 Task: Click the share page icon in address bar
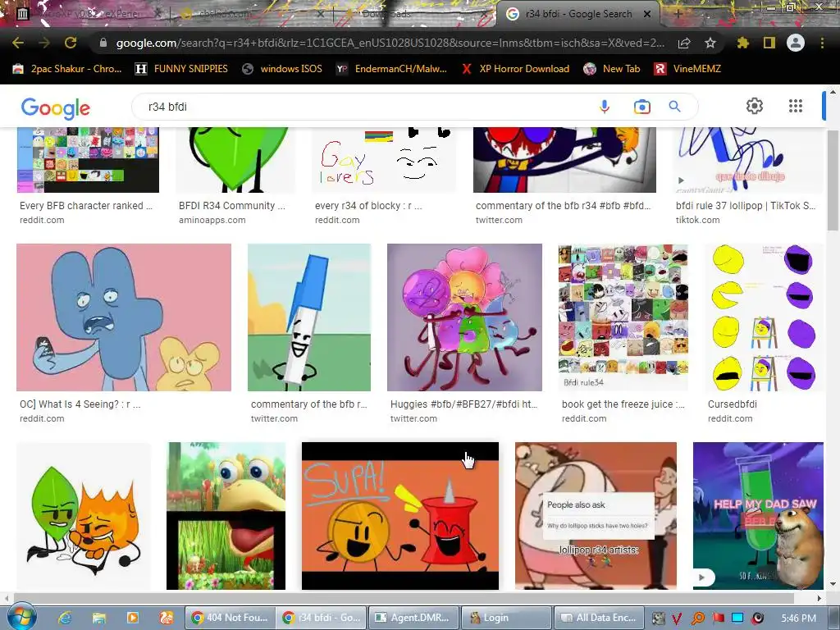coord(684,43)
